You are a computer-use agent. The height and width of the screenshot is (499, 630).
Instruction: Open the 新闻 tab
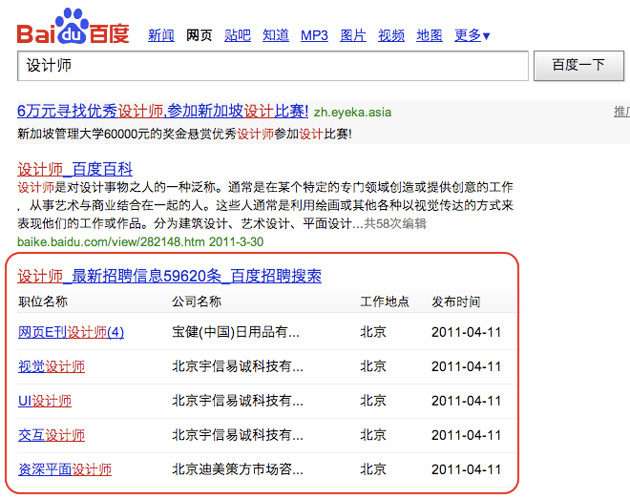coord(161,35)
